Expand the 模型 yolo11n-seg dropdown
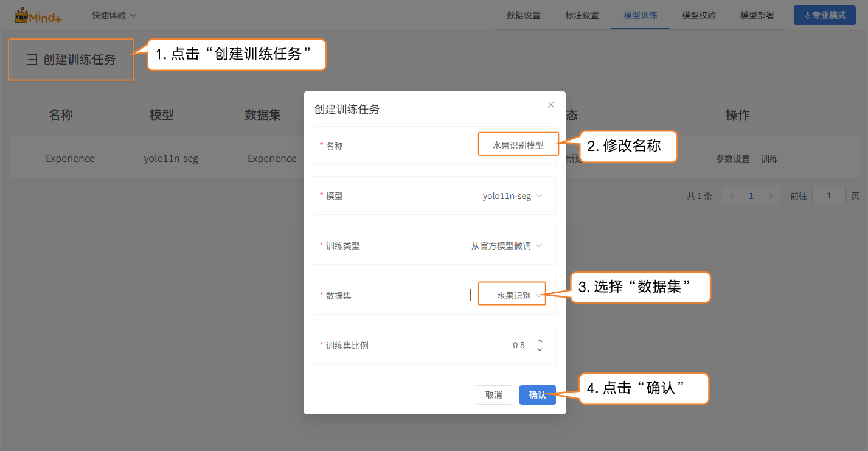 point(512,196)
